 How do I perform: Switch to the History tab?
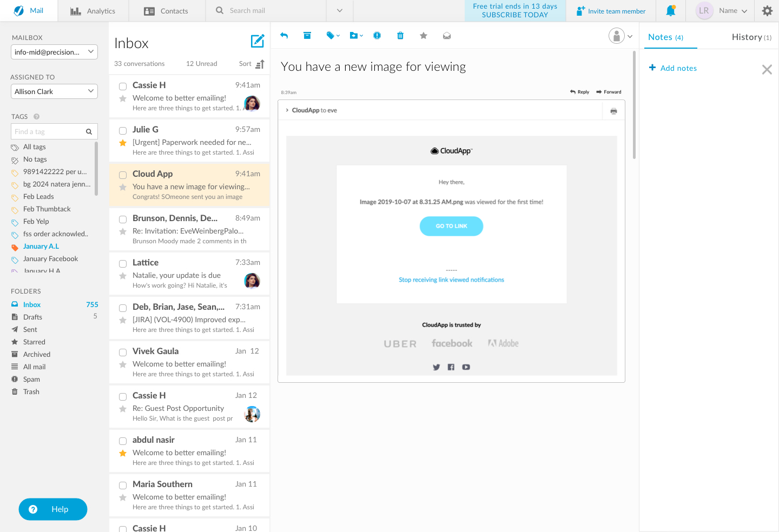[x=751, y=37]
